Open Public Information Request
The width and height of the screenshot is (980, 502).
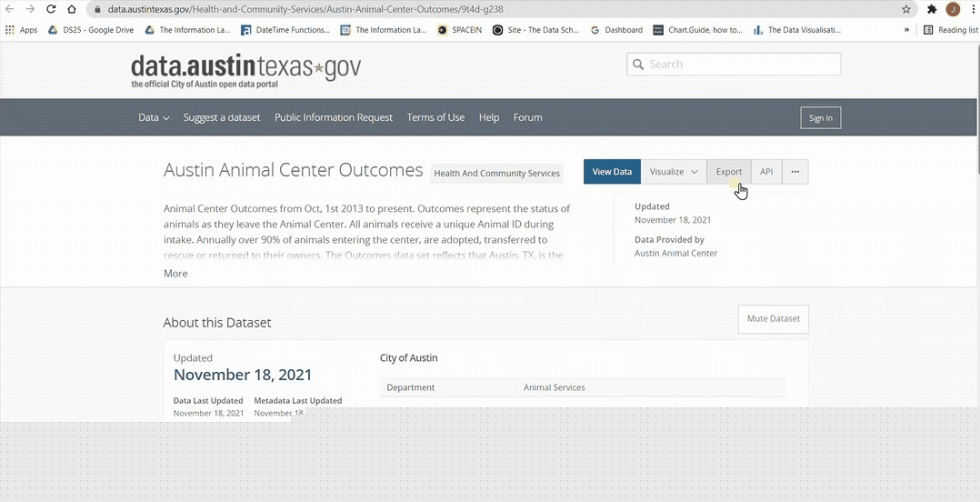333,117
